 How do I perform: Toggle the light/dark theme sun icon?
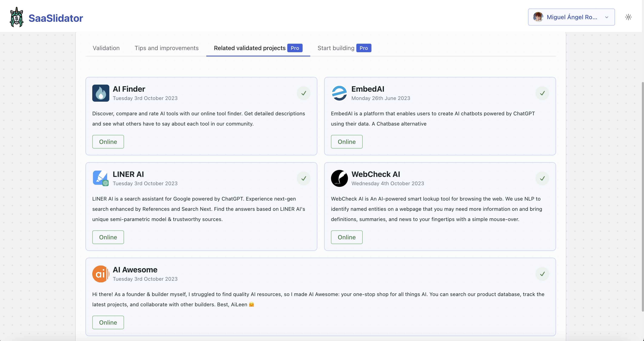[628, 17]
